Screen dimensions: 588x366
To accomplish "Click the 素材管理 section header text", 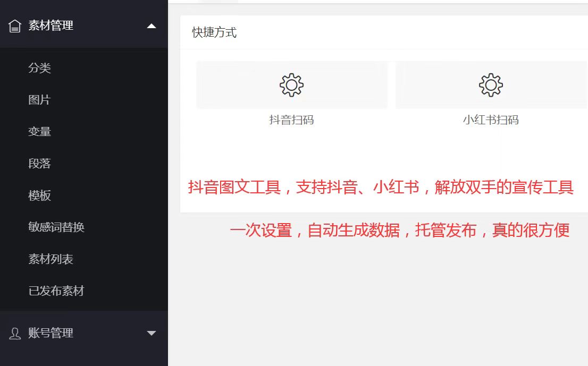I will [x=51, y=25].
